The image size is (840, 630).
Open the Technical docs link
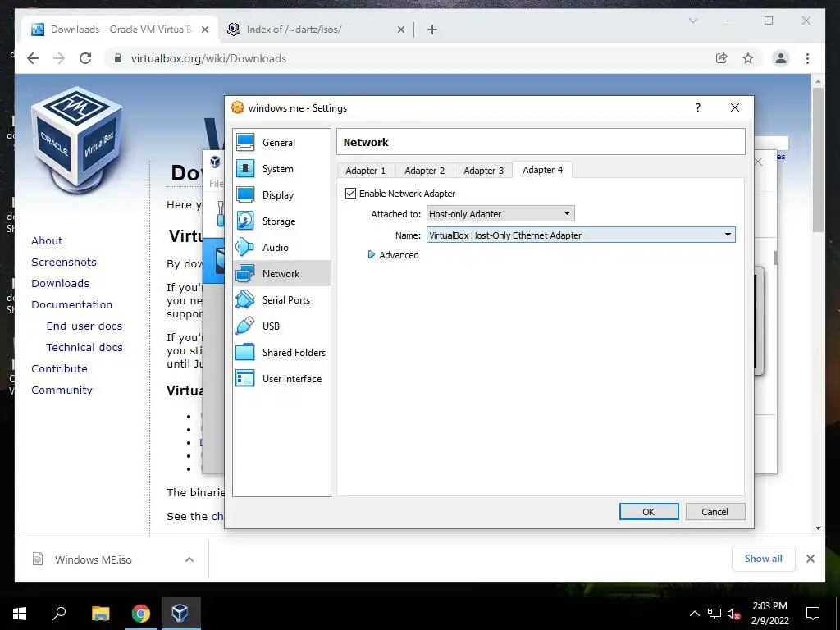pyautogui.click(x=84, y=347)
